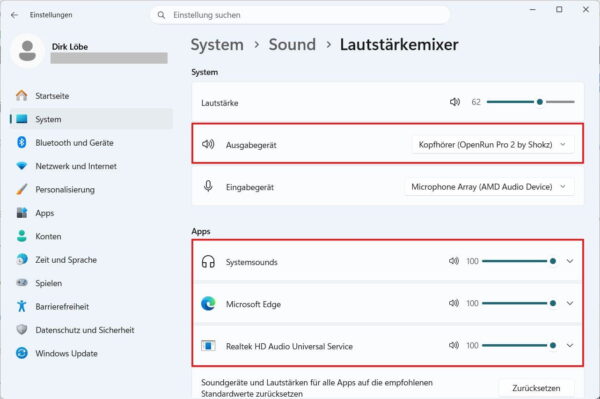Go back with the arrow icon
600x399 pixels.
15,15
